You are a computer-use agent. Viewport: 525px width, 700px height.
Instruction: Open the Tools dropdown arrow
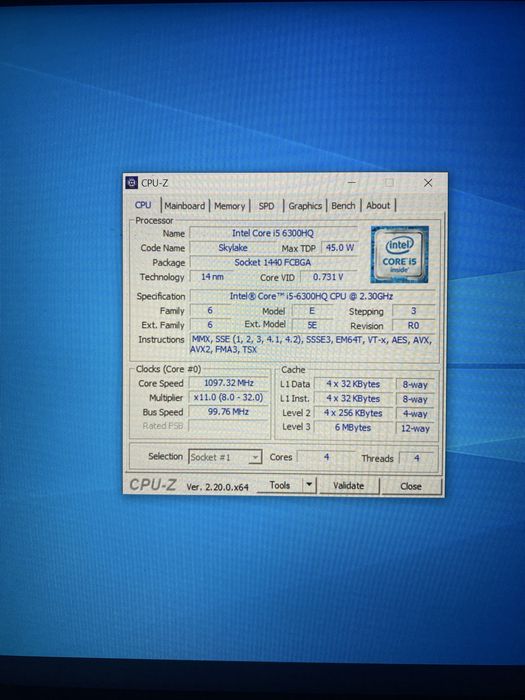309,485
